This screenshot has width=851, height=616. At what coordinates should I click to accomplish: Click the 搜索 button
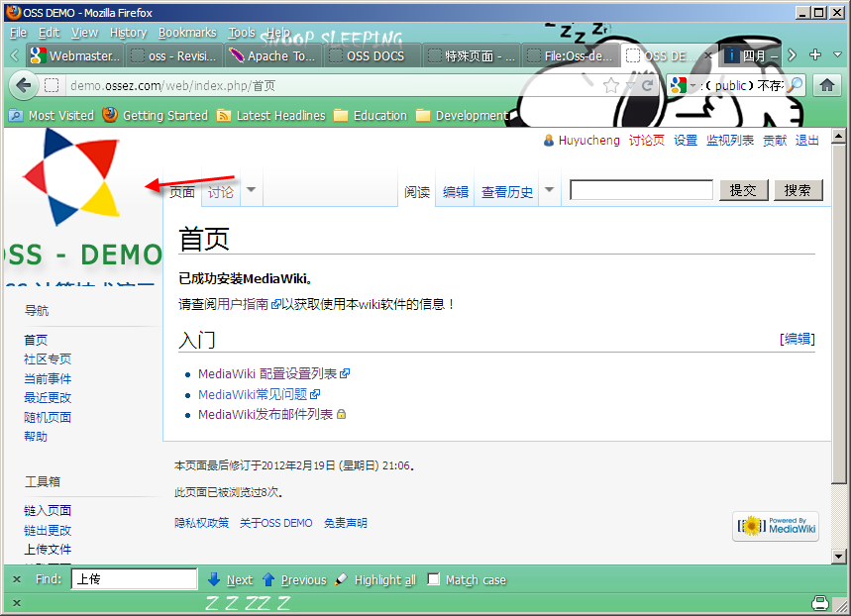point(798,190)
